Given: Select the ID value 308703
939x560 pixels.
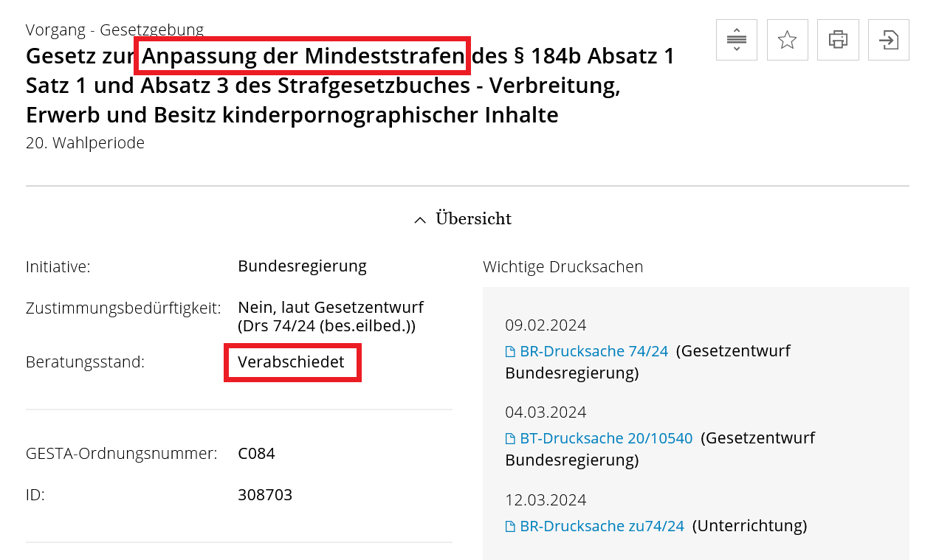Looking at the screenshot, I should (x=265, y=495).
